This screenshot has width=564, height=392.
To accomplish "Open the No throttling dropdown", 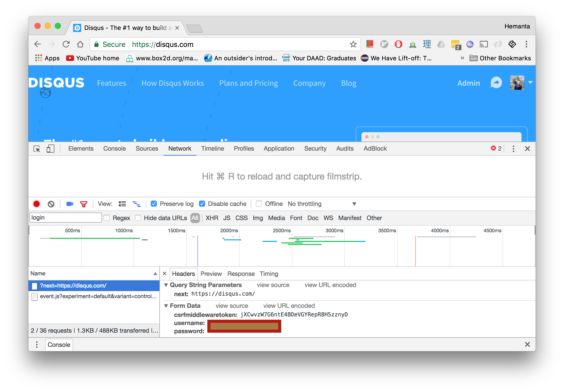I will (x=322, y=204).
